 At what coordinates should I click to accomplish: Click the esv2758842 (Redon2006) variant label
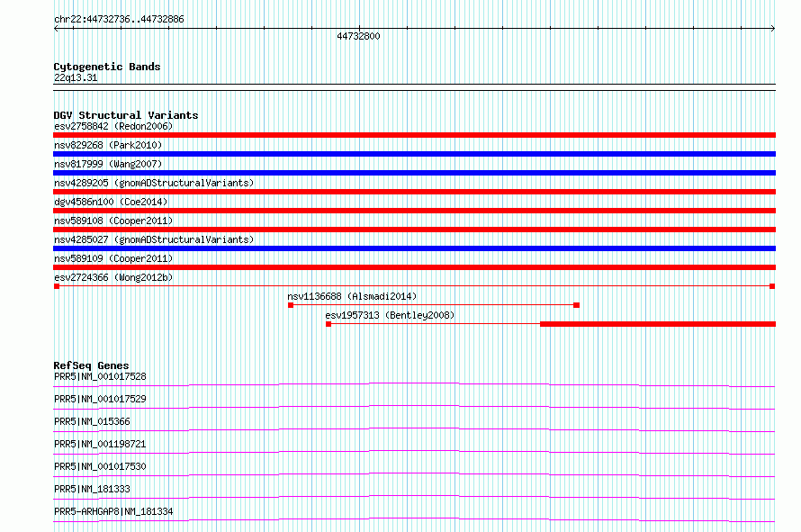pyautogui.click(x=113, y=126)
